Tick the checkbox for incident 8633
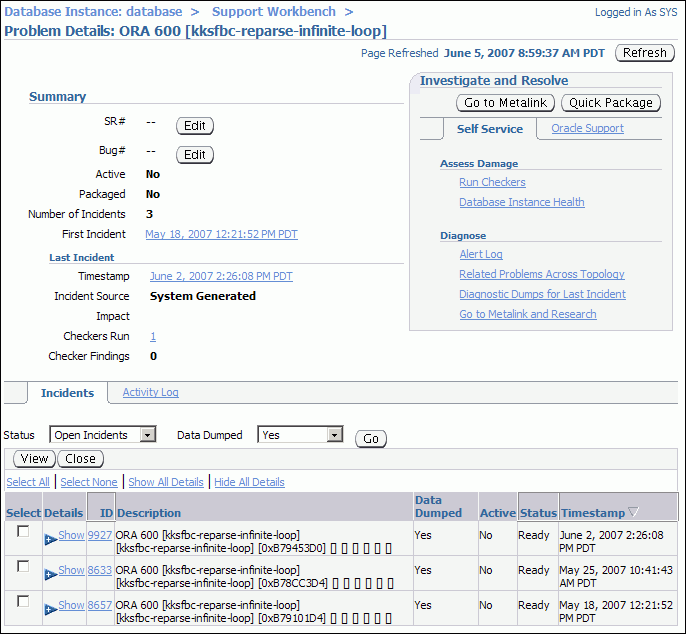This screenshot has width=686, height=634. click(23, 567)
